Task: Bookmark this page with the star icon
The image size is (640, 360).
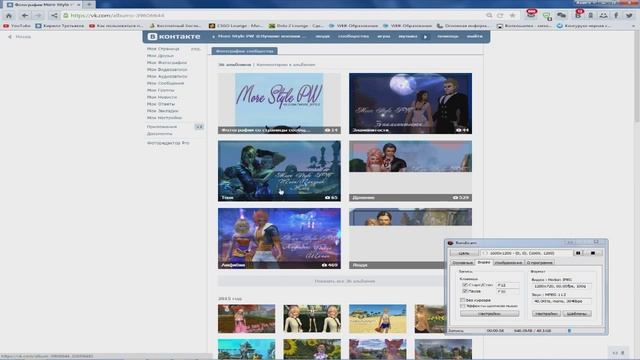Action: coord(513,16)
